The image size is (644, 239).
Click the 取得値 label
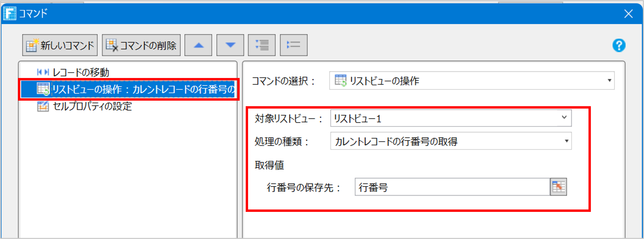pyautogui.click(x=269, y=165)
